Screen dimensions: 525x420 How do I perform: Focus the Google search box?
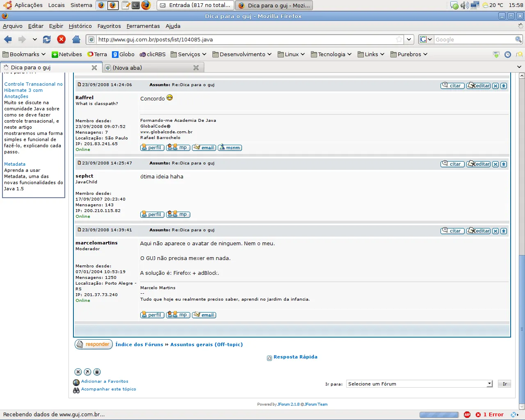475,39
